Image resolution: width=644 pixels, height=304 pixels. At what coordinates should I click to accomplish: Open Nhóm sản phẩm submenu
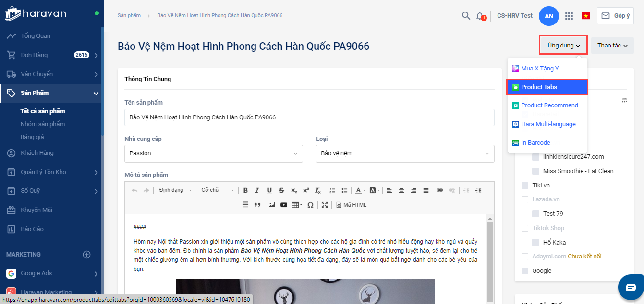[x=43, y=124]
